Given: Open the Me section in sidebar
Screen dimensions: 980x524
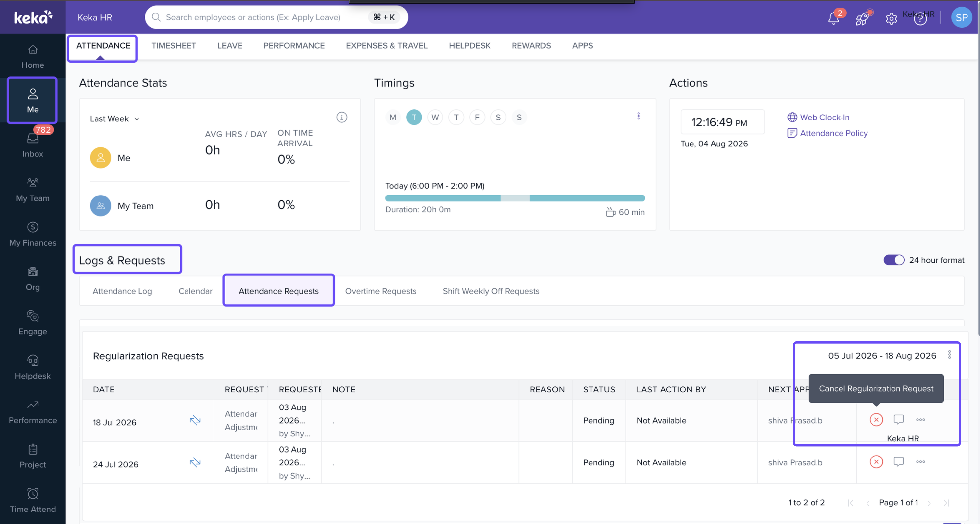Looking at the screenshot, I should 33,100.
